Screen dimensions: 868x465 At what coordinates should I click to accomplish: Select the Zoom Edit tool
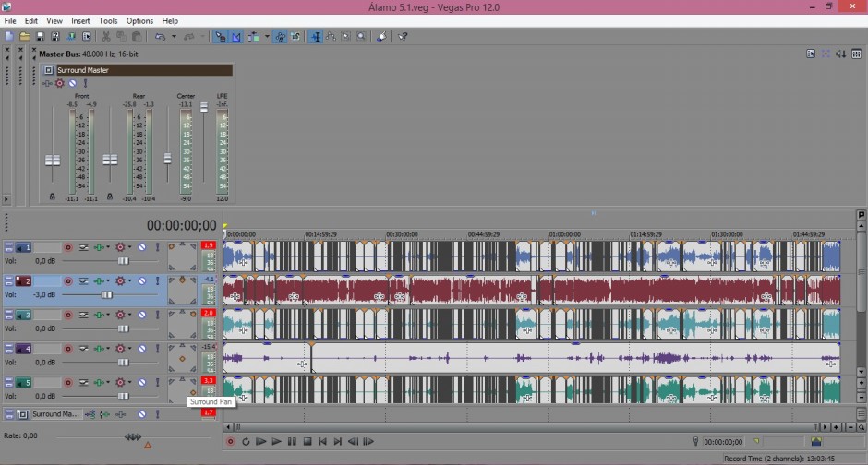coord(361,37)
